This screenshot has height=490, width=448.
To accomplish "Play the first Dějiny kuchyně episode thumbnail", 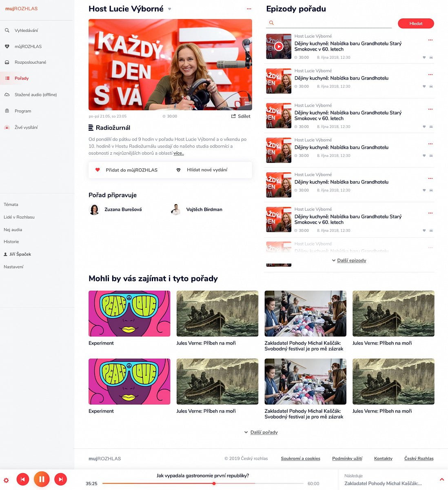I will (278, 46).
